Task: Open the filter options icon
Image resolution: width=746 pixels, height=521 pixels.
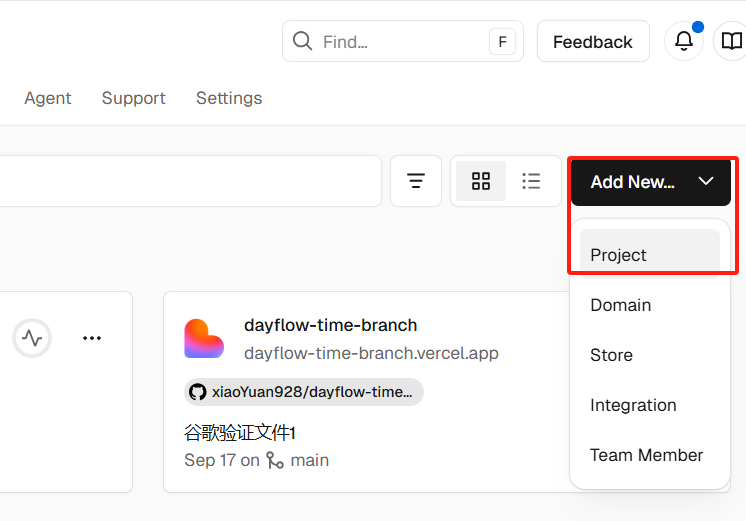Action: point(416,181)
